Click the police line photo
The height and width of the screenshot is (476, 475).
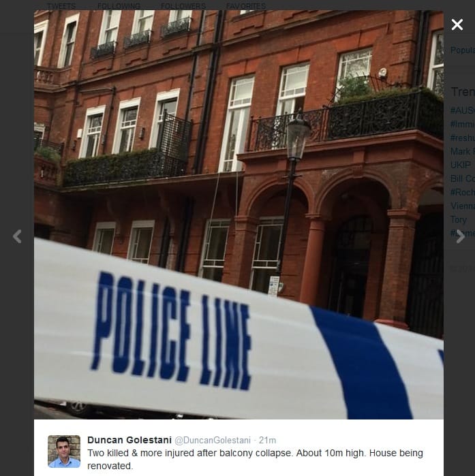click(239, 215)
